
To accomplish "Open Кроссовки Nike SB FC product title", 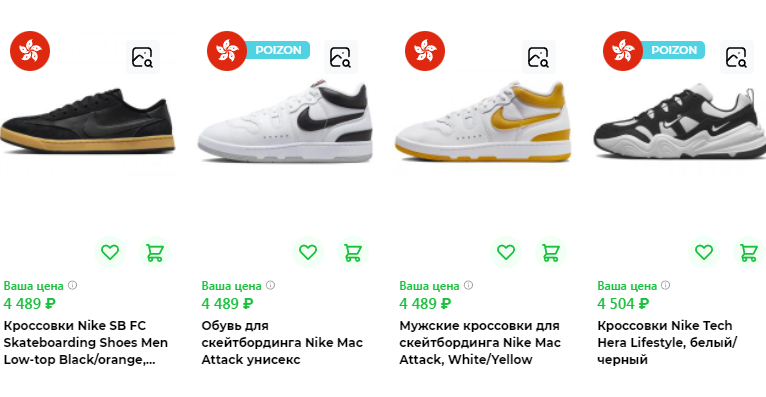I will pos(85,342).
